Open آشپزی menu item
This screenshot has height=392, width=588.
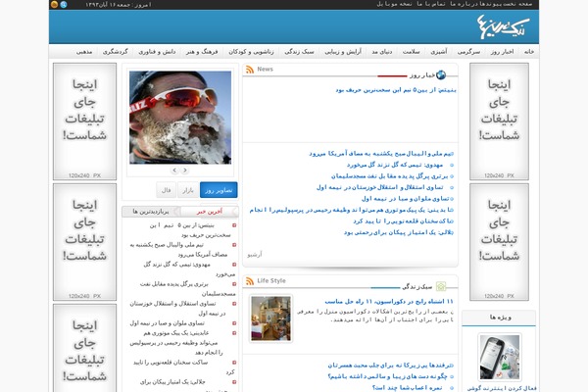coord(439,52)
